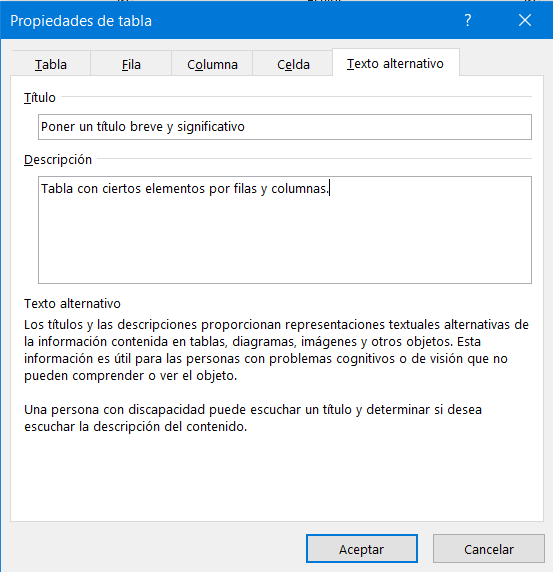Switch to the Tabla tab

51,64
